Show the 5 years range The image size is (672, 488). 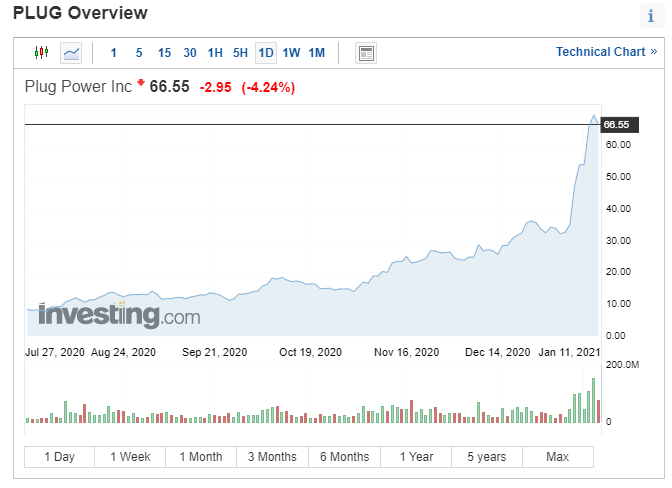[487, 457]
